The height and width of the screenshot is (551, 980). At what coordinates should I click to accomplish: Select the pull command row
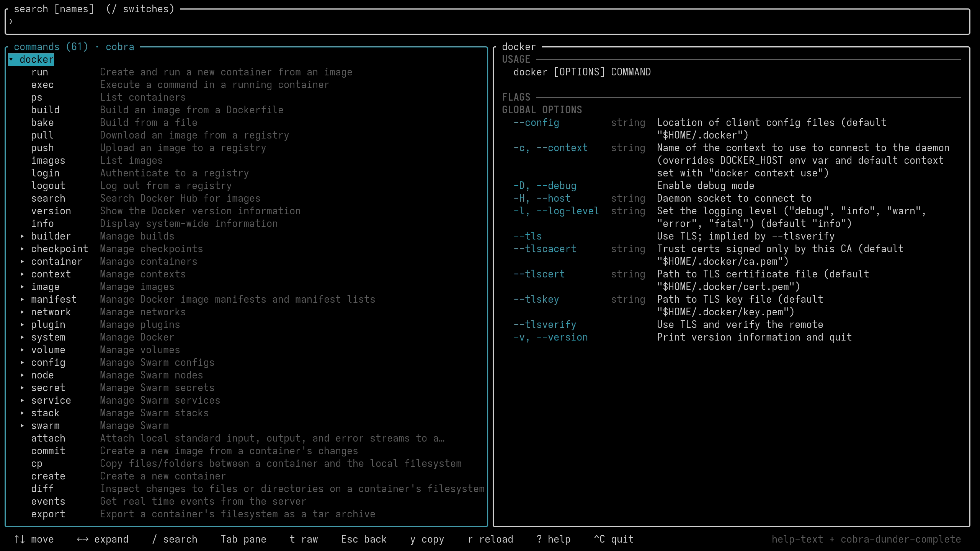(x=247, y=135)
